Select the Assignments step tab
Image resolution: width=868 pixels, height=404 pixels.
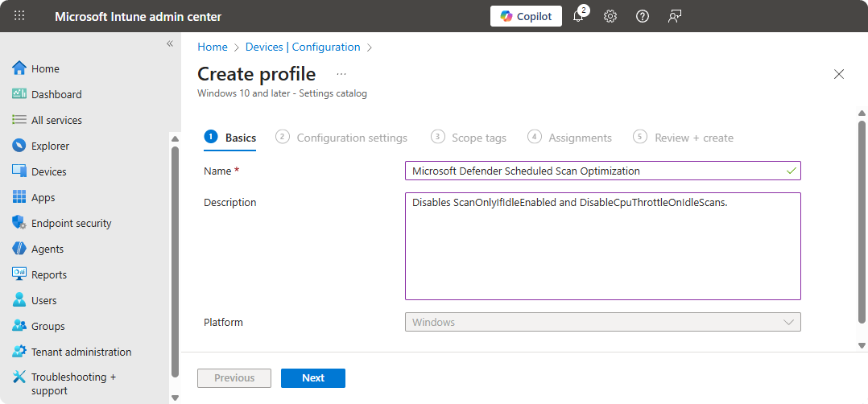point(579,138)
